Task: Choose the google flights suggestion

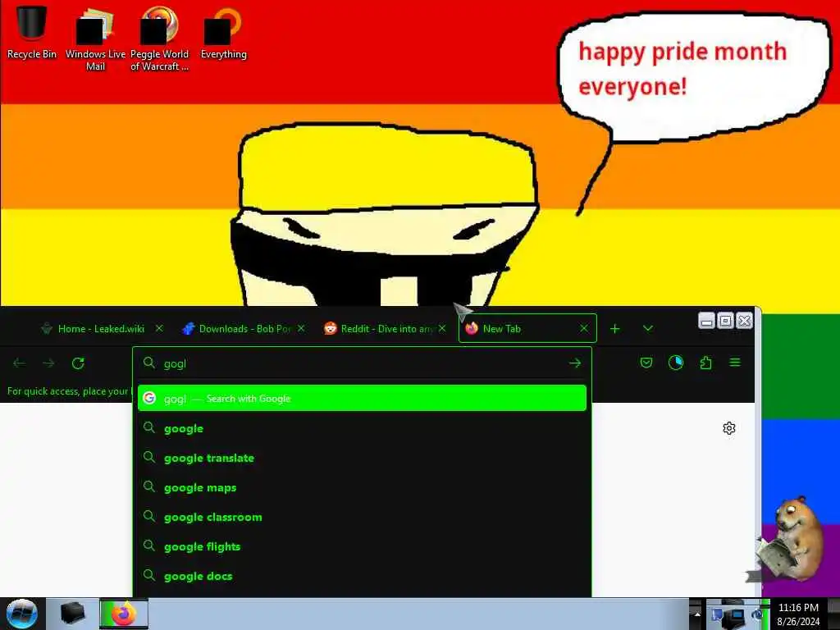Action: 362,546
